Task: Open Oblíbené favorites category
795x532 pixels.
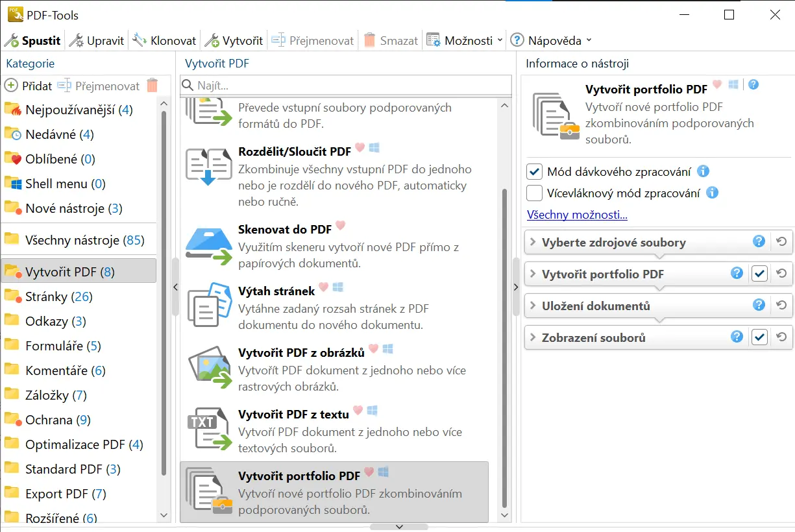Action: [x=79, y=159]
